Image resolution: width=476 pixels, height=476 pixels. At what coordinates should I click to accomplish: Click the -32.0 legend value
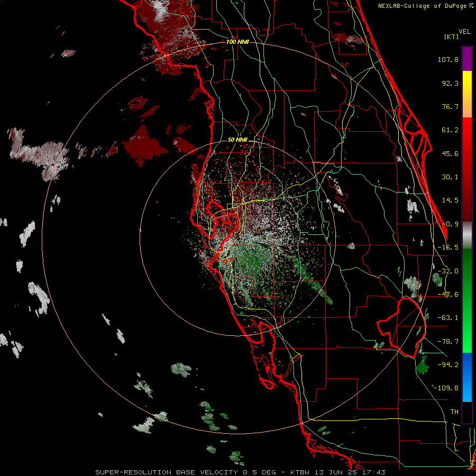pos(448,271)
